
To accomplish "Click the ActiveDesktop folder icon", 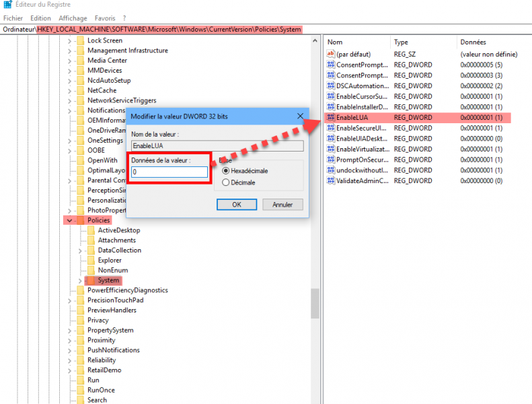I will point(91,230).
